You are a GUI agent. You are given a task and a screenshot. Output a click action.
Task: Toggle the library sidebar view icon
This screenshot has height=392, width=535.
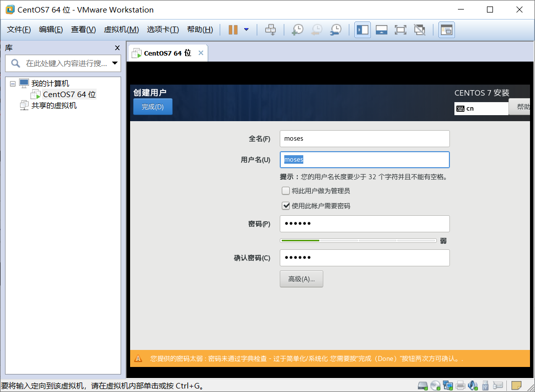pos(362,30)
